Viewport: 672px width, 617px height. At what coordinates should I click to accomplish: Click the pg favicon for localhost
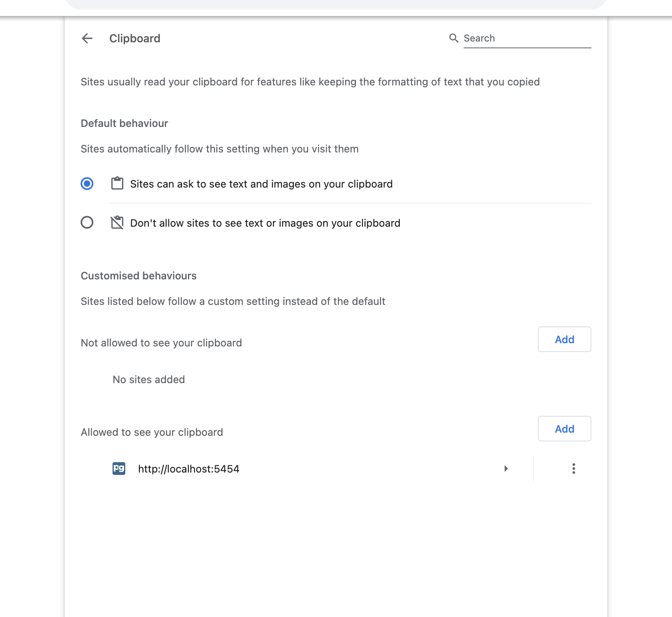(x=119, y=469)
